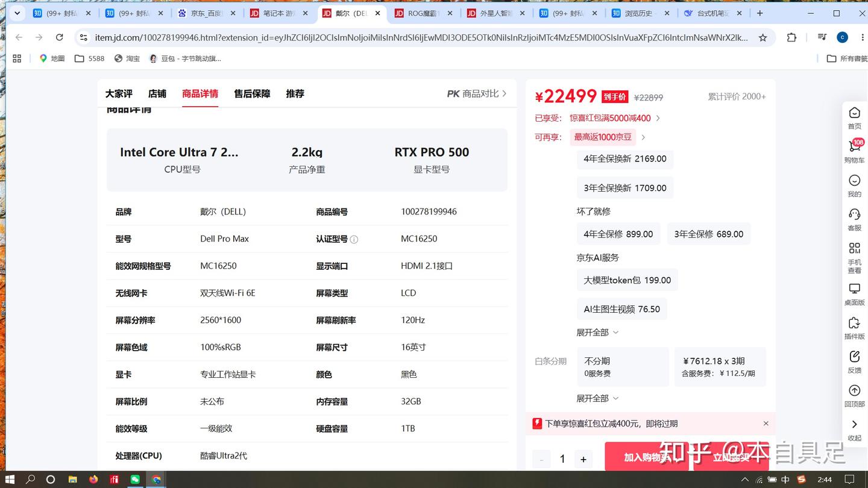Open File Explorer from the taskbar
The width and height of the screenshot is (868, 488).
pyautogui.click(x=72, y=480)
